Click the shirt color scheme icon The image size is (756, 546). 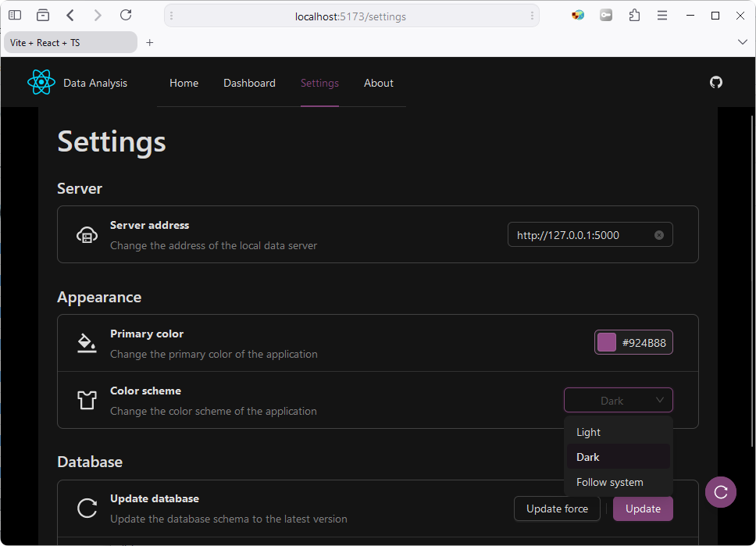pyautogui.click(x=87, y=400)
